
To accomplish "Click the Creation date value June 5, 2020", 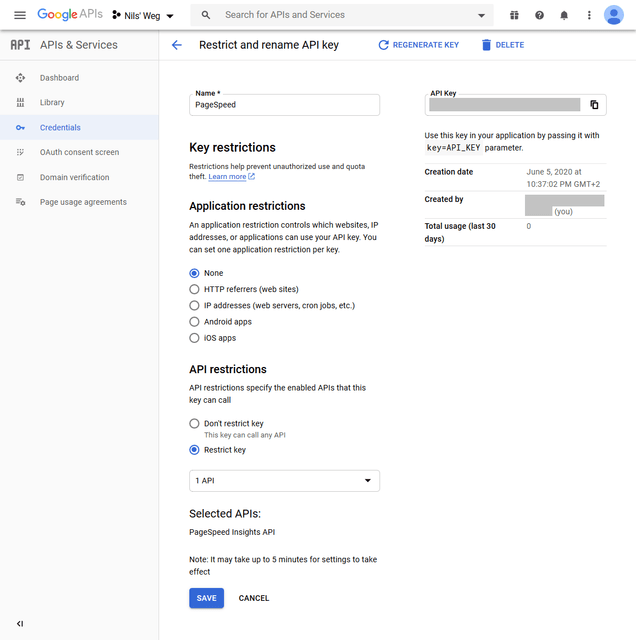I will 563,178.
